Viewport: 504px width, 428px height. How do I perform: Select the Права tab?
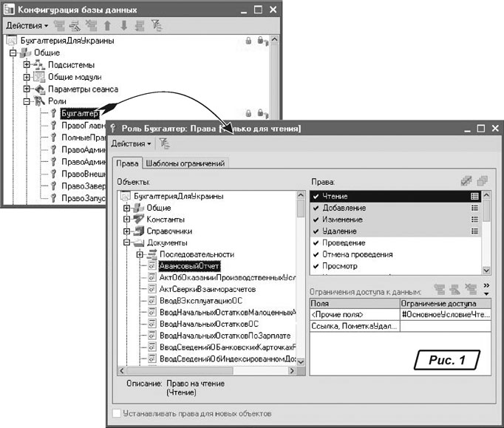pyautogui.click(x=126, y=163)
